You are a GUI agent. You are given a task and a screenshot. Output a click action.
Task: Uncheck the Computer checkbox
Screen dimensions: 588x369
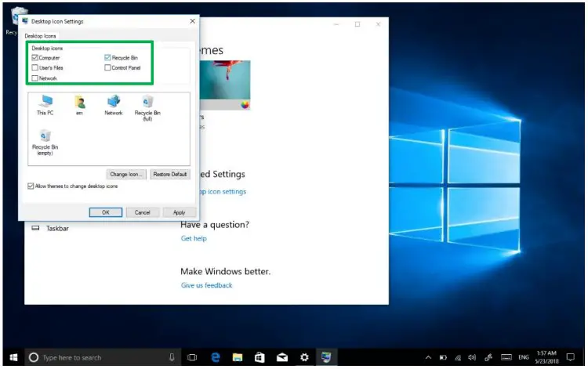coord(34,58)
